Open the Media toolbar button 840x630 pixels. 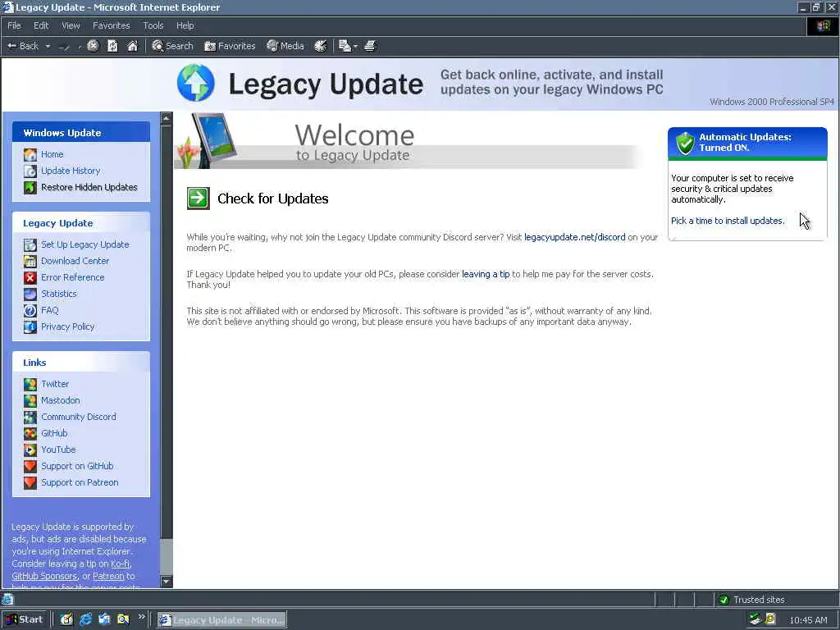pos(285,46)
